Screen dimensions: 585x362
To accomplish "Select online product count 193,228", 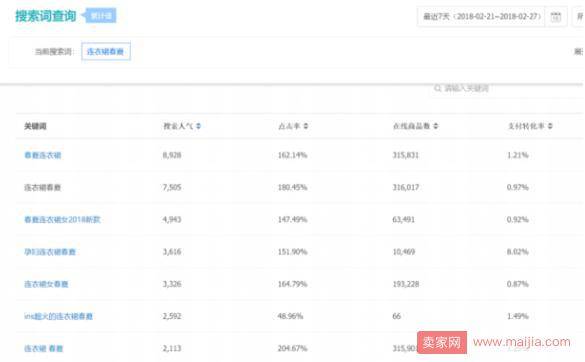I will [406, 284].
